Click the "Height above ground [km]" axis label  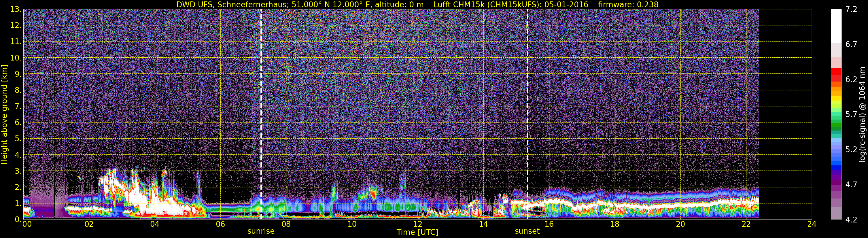[x=4, y=114]
